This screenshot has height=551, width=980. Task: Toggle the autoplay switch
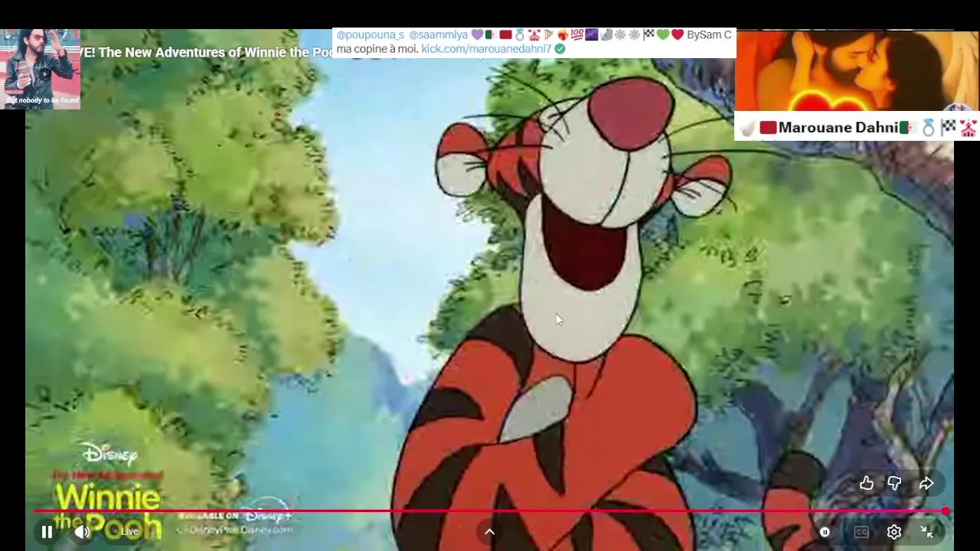[x=825, y=532]
